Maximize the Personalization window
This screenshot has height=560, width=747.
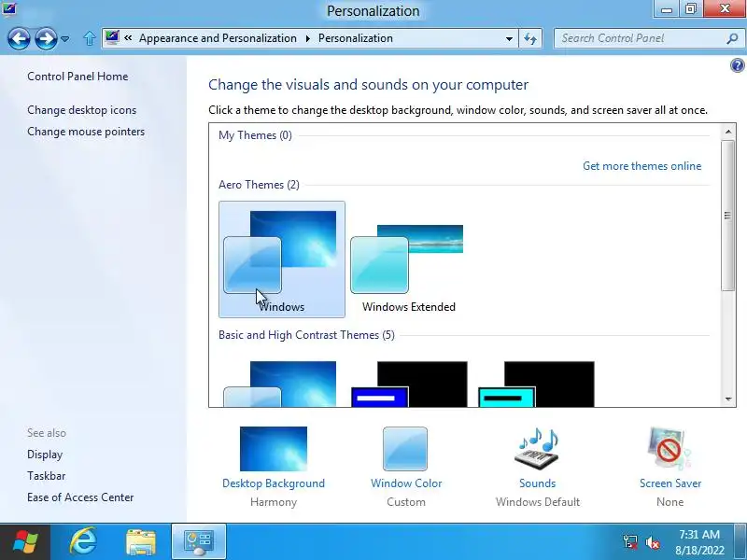pos(691,9)
